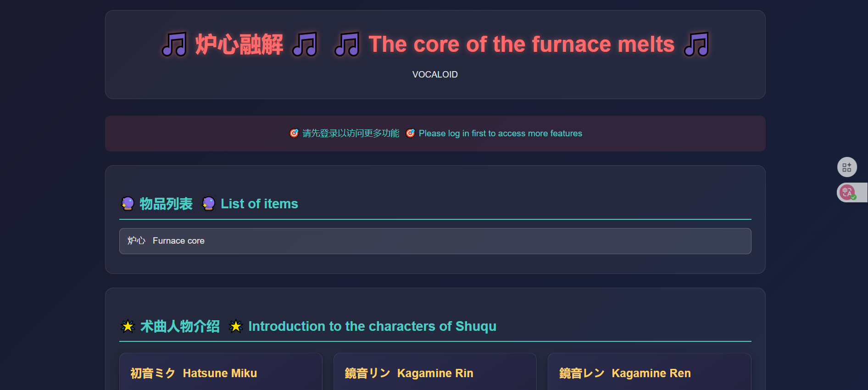
Task: Toggle the page translation icon on right edge
Action: point(848,192)
